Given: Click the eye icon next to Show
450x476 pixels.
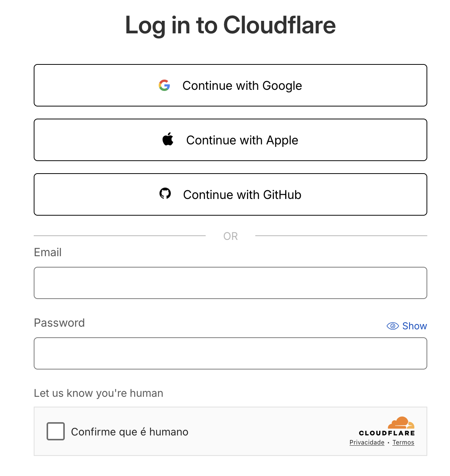Looking at the screenshot, I should pyautogui.click(x=393, y=326).
